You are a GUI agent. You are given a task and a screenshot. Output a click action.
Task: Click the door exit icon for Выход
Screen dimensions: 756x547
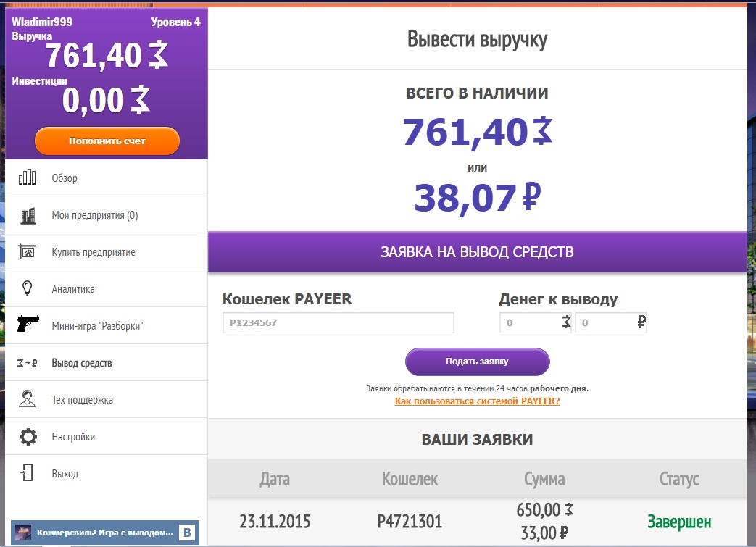28,474
